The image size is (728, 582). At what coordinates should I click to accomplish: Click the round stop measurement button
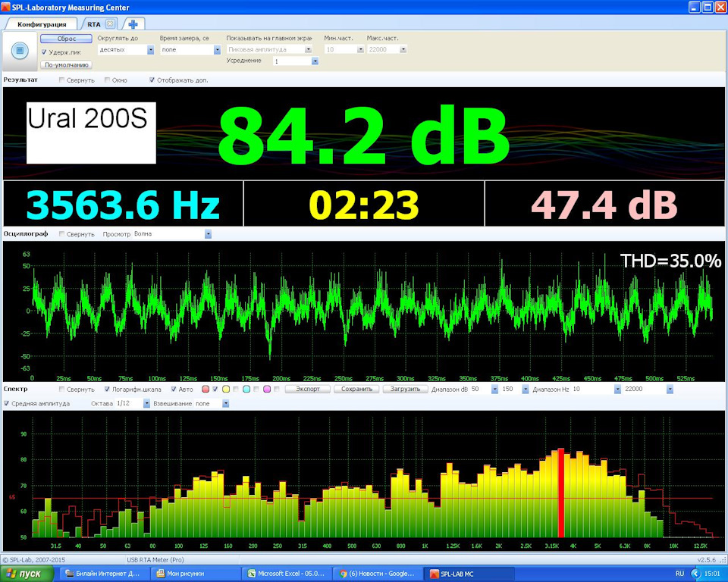pos(20,50)
